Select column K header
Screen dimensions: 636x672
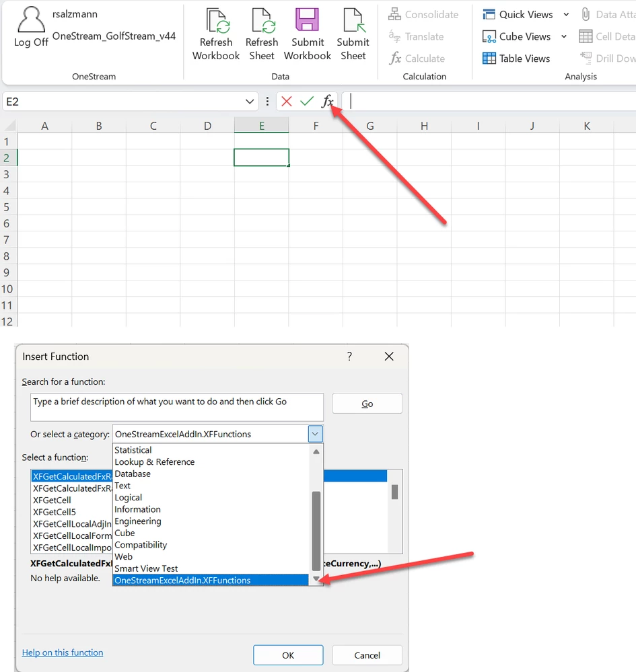point(587,126)
